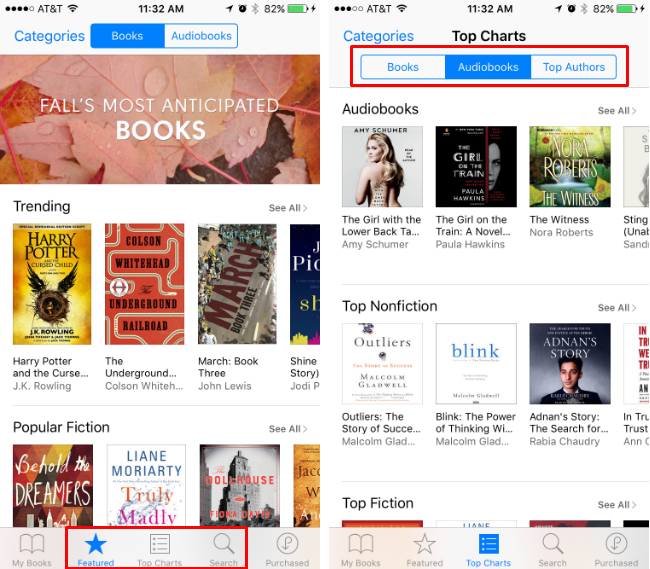This screenshot has height=569, width=650.
Task: Tap 'Paula Hawkins' author text
Action: [470, 245]
